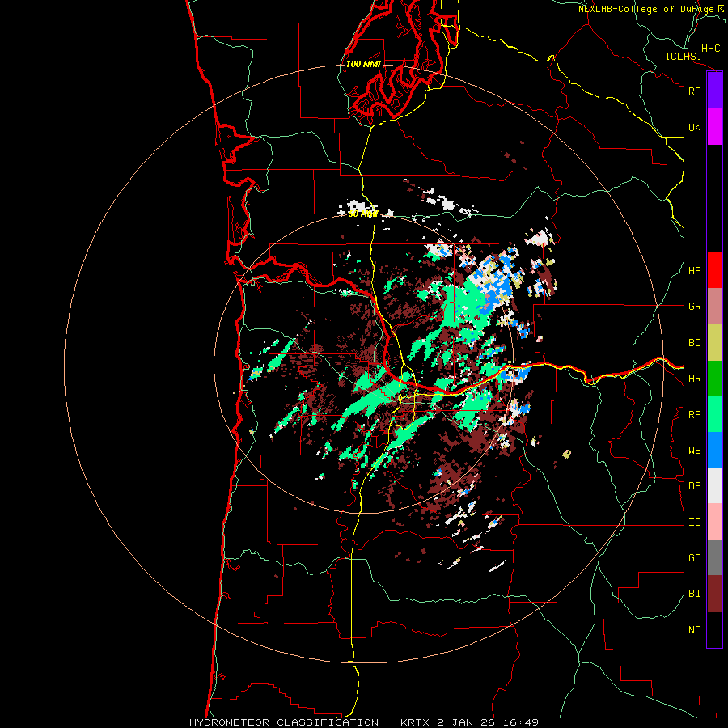Viewport: 728px width, 728px height.
Task: Pick the RA light green legend swatch
Action: coord(714,414)
